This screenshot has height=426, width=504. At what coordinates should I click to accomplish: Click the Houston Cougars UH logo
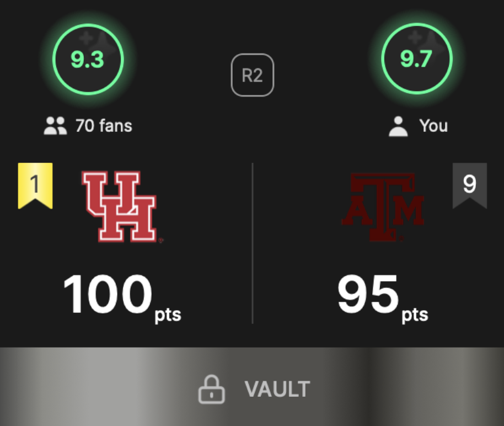pyautogui.click(x=122, y=206)
